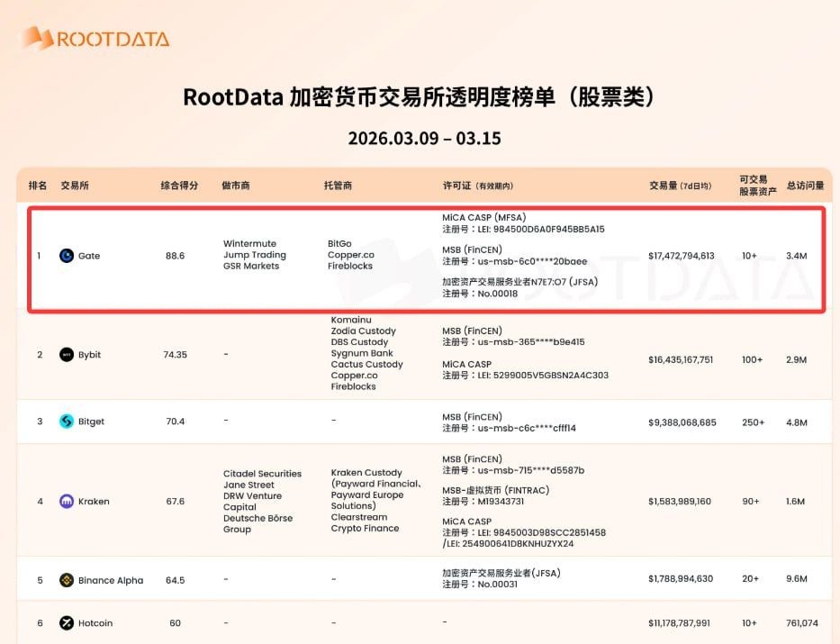Click MSB-虚拟货币 (FINTRAC) license text
840x644 pixels.
(x=495, y=490)
